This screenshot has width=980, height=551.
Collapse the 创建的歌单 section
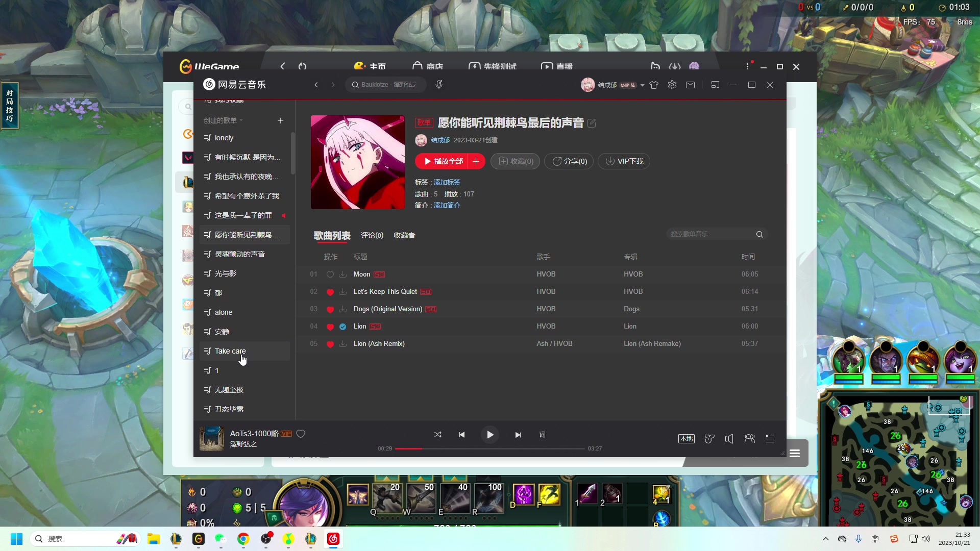pos(223,120)
